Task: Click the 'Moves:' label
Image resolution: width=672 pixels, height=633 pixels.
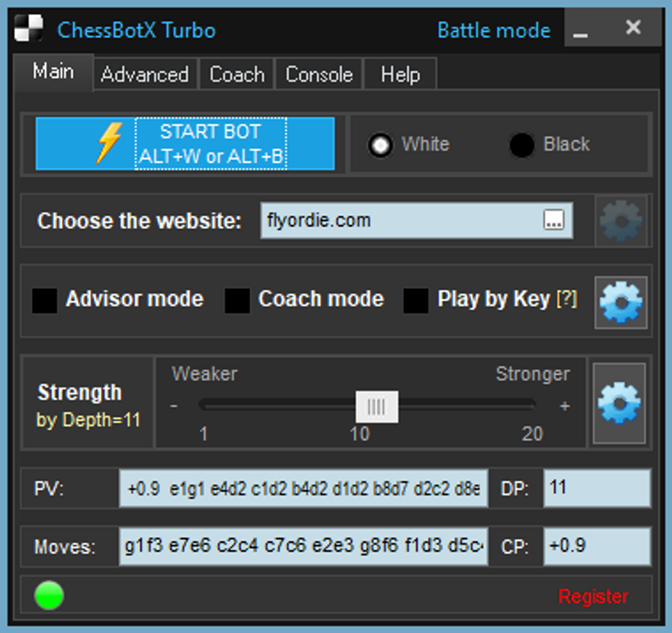Action: (65, 547)
